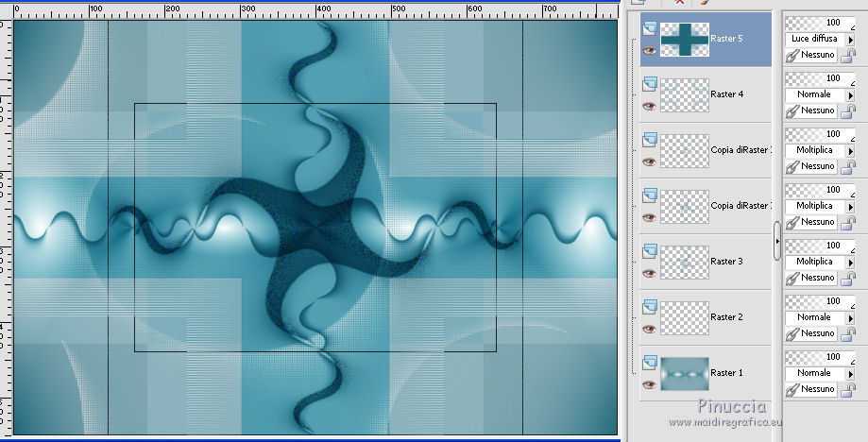Click the Nessuno link group button for Raster 3
This screenshot has width=868, height=442.
811,278
